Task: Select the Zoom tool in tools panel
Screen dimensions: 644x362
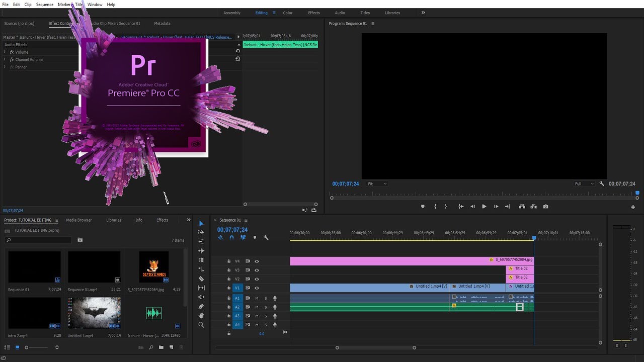Action: tap(201, 325)
